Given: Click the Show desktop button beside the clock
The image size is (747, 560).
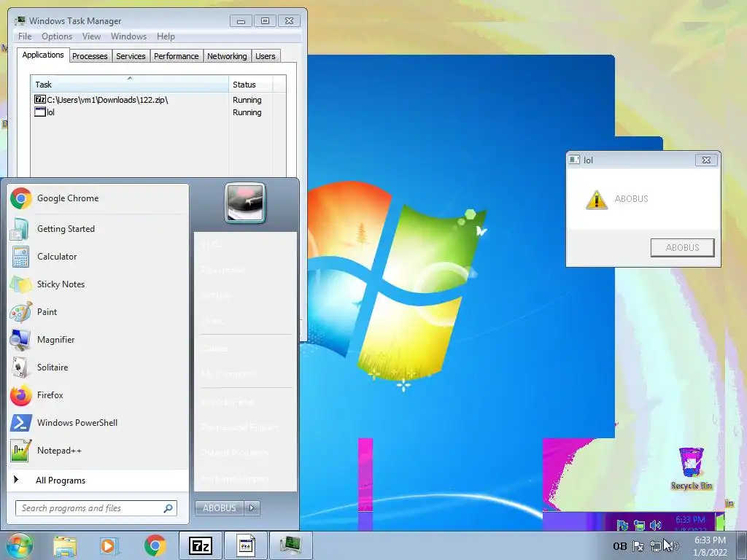Looking at the screenshot, I should (x=742, y=545).
